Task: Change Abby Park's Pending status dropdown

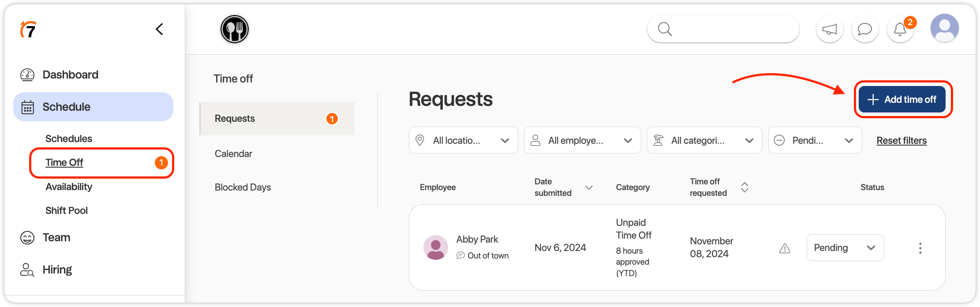Action: coord(845,247)
